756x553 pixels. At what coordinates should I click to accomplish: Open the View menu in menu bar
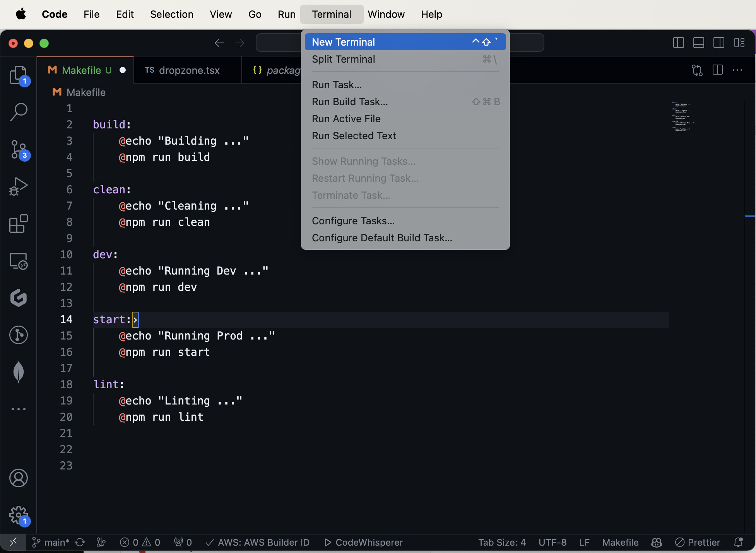coord(221,14)
